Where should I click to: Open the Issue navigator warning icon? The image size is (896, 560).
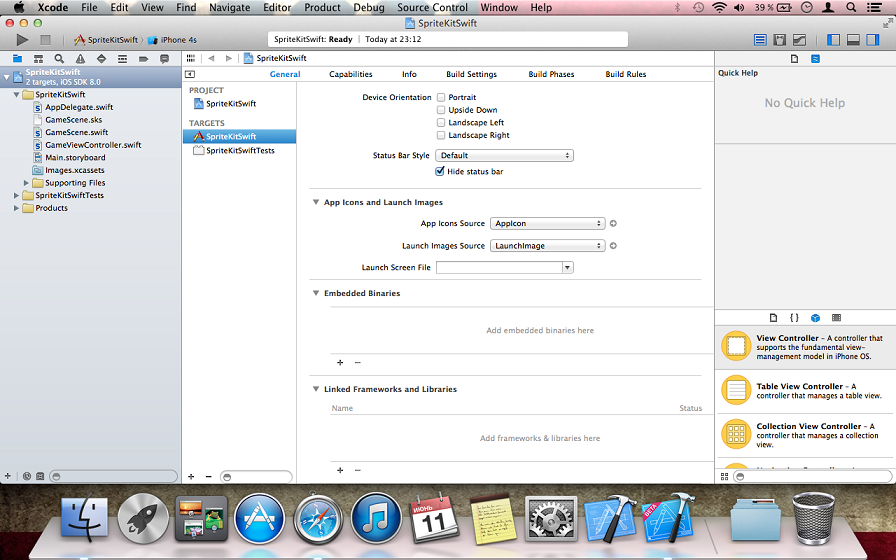click(80, 58)
